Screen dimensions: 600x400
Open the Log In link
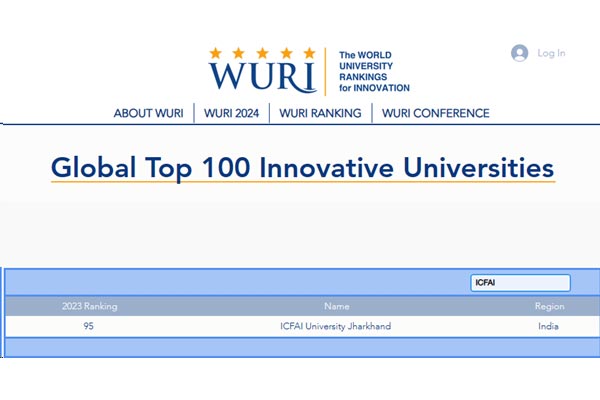click(551, 53)
